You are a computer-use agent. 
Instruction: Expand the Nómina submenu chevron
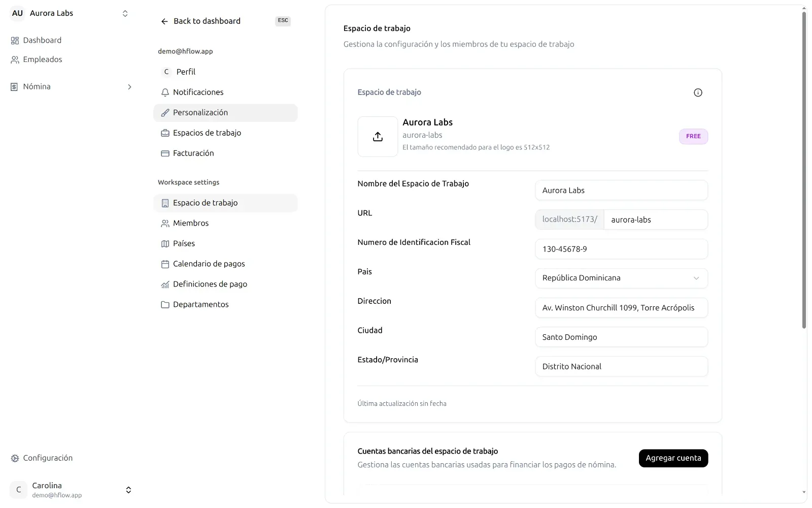[129, 87]
